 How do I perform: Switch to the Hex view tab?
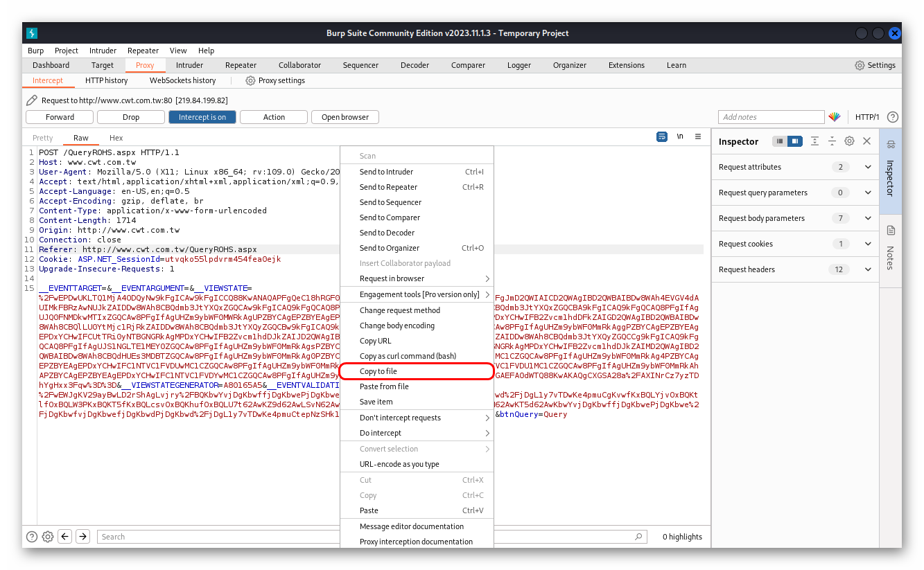116,138
